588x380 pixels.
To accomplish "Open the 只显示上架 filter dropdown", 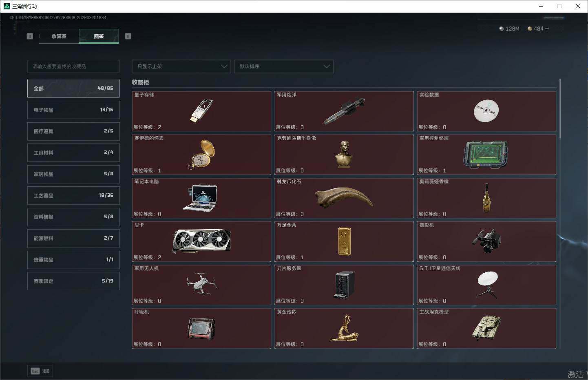I will click(181, 66).
